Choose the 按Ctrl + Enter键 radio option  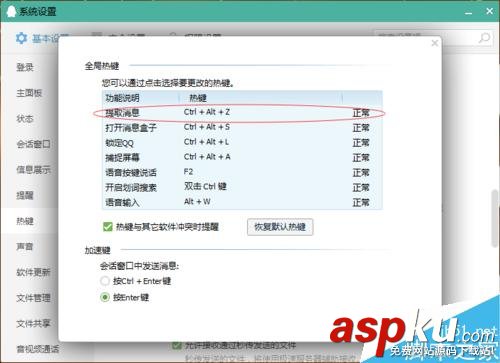point(105,281)
